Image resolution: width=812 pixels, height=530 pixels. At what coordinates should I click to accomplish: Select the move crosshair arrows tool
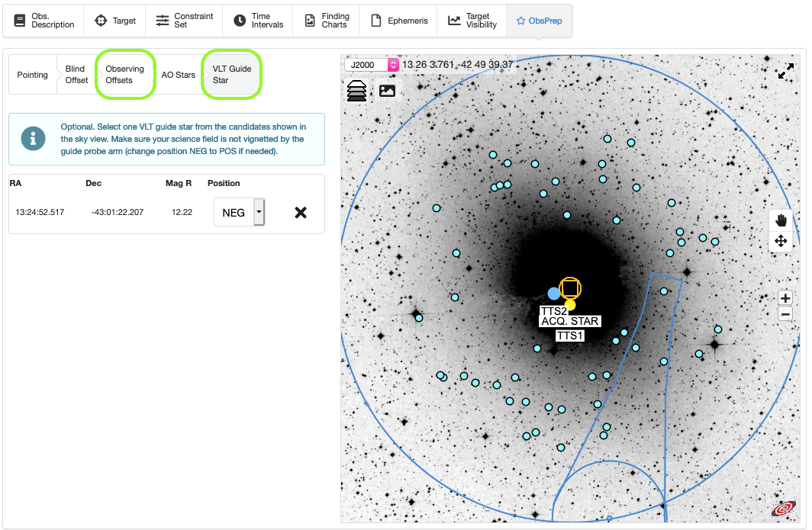[x=781, y=241]
